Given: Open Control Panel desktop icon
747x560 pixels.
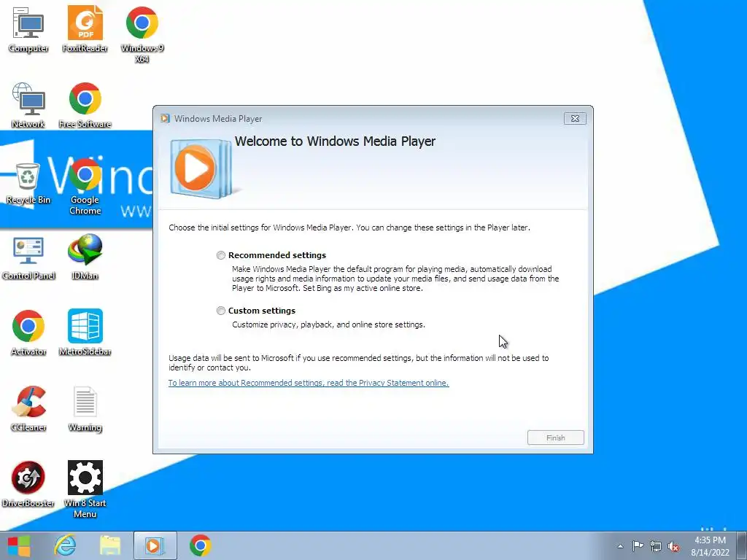Looking at the screenshot, I should tap(28, 257).
